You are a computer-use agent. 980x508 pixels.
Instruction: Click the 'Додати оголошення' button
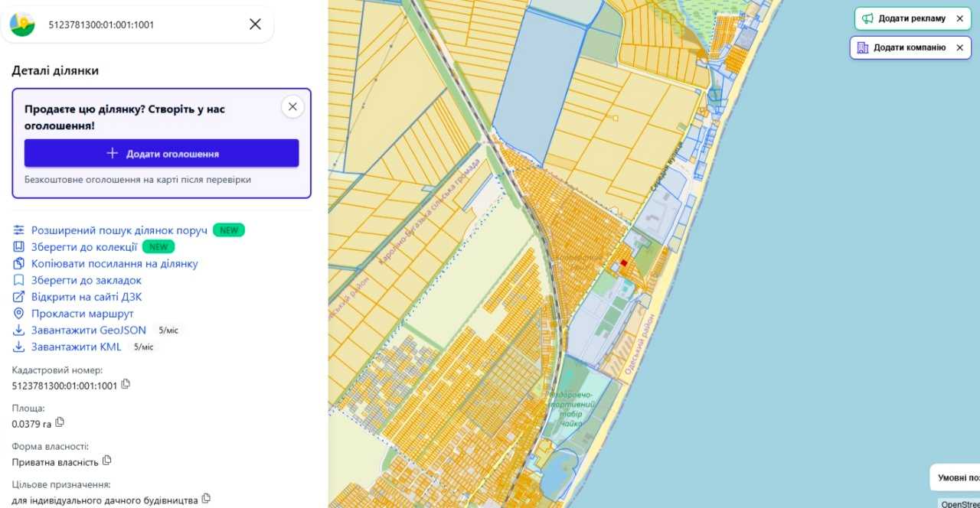[162, 153]
